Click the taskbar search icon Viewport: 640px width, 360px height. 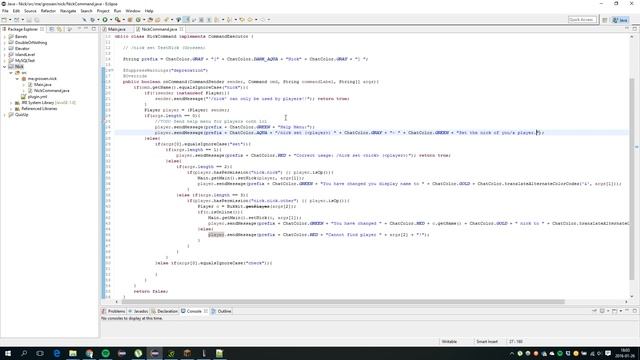(24, 353)
